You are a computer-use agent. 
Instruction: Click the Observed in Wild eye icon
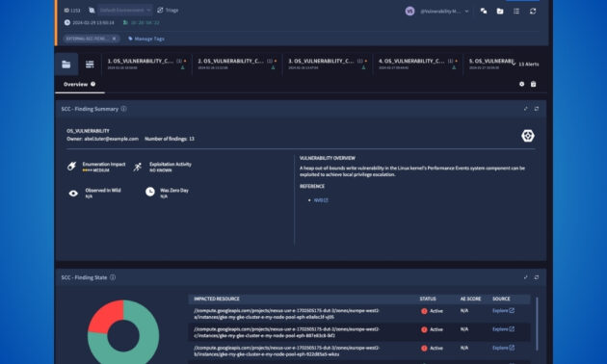73,194
